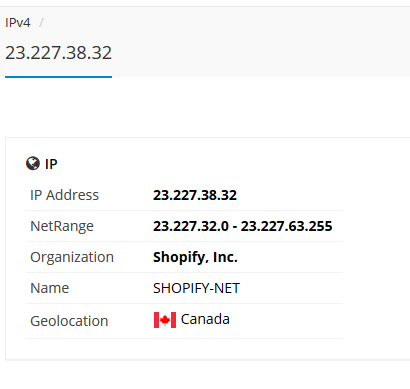Image resolution: width=410 pixels, height=389 pixels.
Task: Click the Geolocation row's blank right side
Action: click(x=287, y=321)
